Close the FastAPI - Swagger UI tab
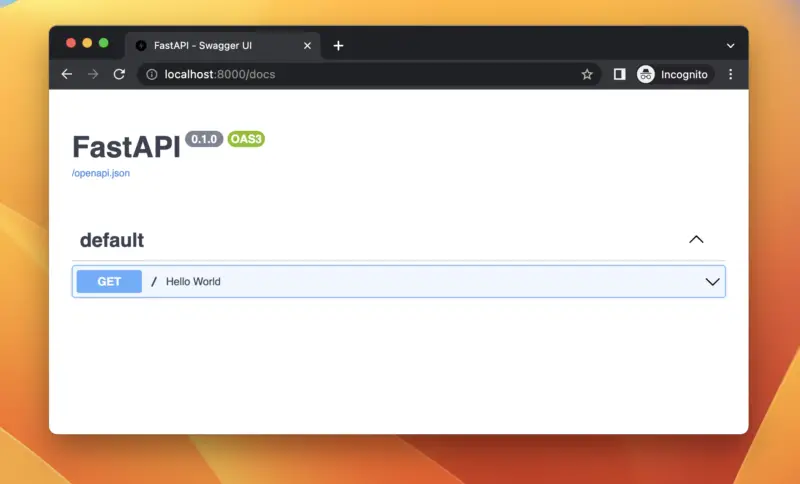This screenshot has width=800, height=484. click(307, 46)
